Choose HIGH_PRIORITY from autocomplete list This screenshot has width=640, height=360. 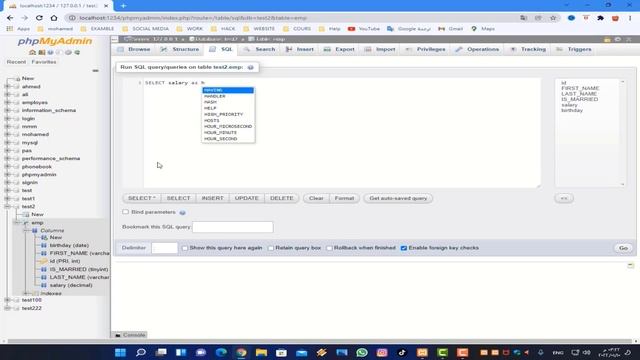coord(228,114)
